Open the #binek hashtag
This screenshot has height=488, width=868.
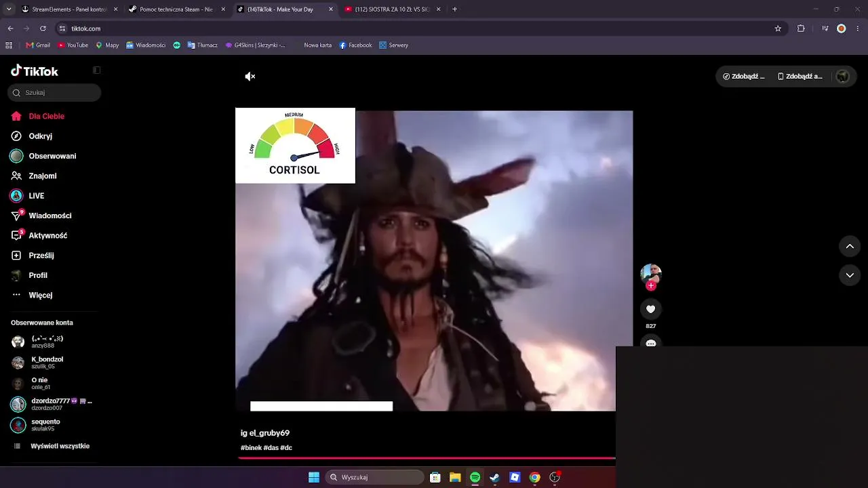[251, 448]
